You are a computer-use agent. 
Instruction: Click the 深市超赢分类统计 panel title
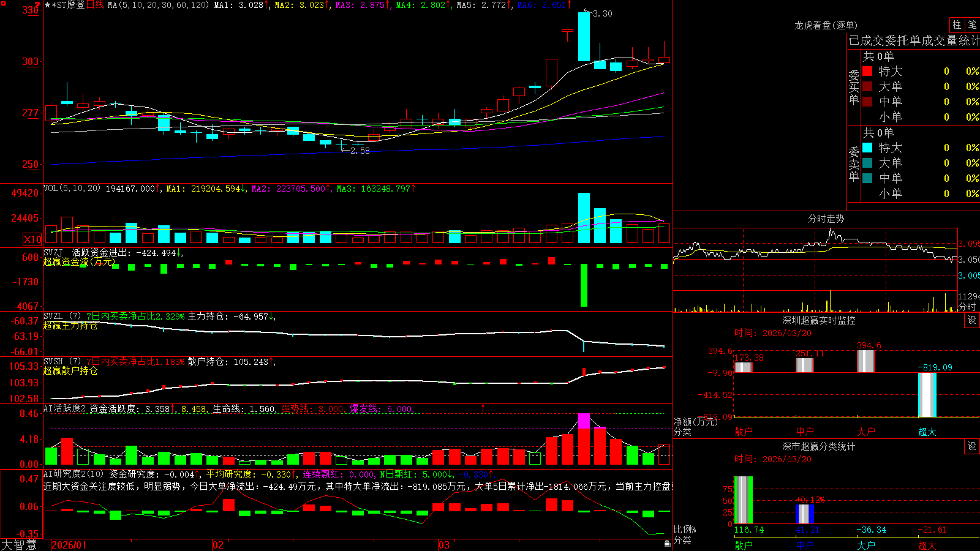pyautogui.click(x=819, y=446)
